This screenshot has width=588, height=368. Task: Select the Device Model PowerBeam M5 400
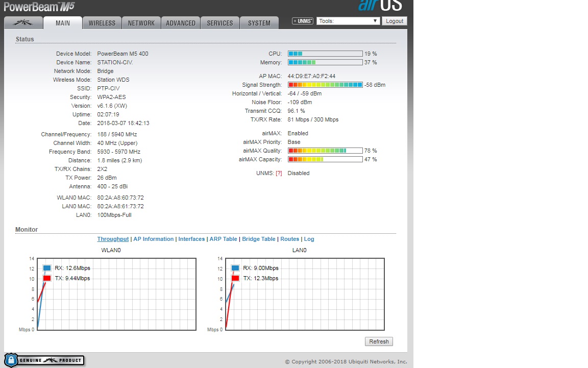(x=122, y=54)
